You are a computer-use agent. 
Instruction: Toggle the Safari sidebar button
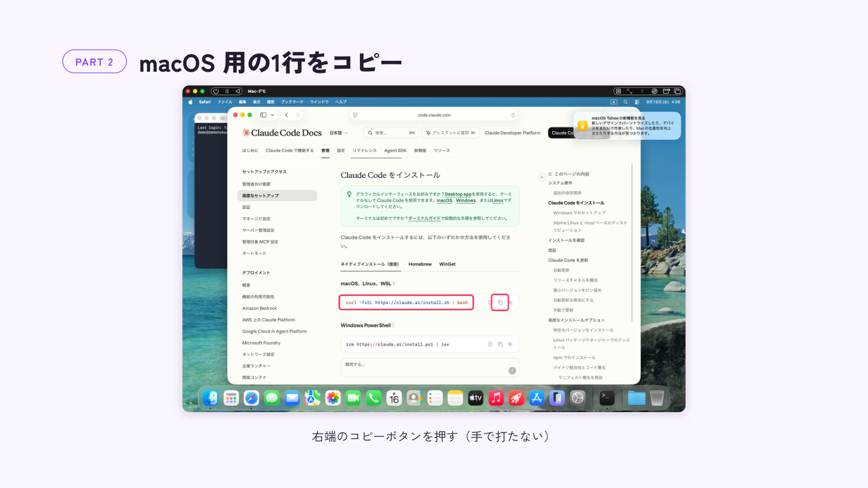[263, 115]
